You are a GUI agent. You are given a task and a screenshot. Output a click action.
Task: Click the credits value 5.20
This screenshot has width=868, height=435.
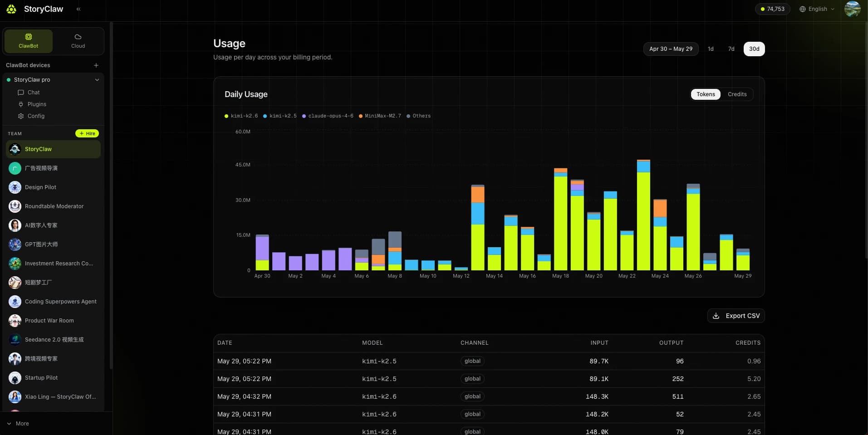click(x=754, y=379)
